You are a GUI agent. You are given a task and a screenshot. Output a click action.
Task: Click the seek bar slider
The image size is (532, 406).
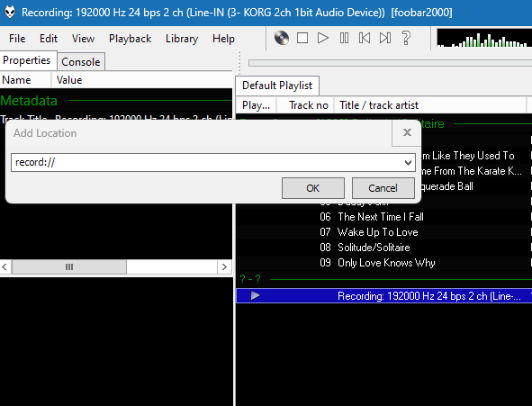coord(390,63)
